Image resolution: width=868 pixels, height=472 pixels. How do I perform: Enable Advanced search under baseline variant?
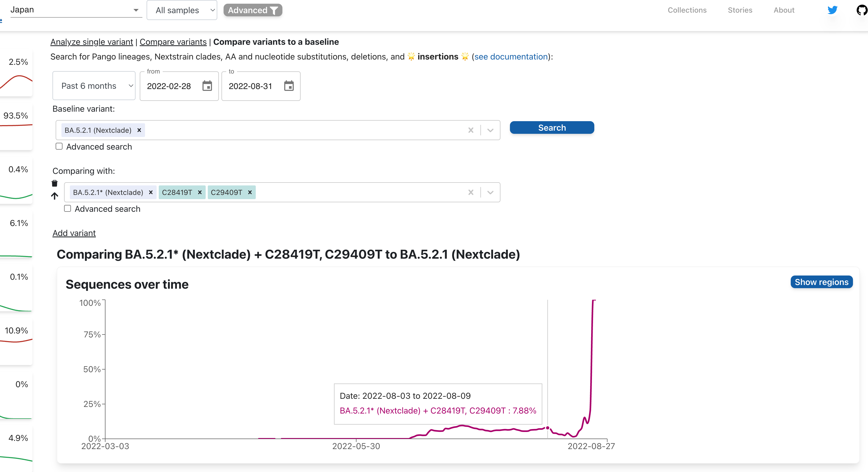tap(59, 146)
